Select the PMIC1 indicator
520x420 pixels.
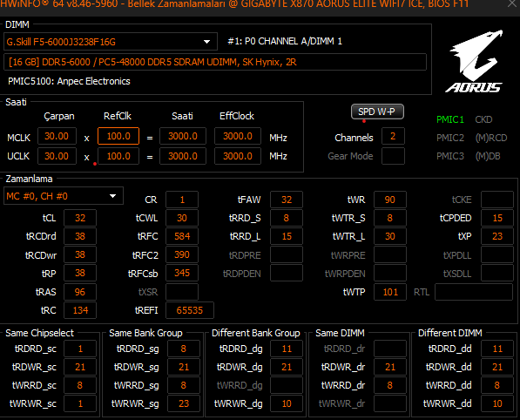[x=450, y=119]
